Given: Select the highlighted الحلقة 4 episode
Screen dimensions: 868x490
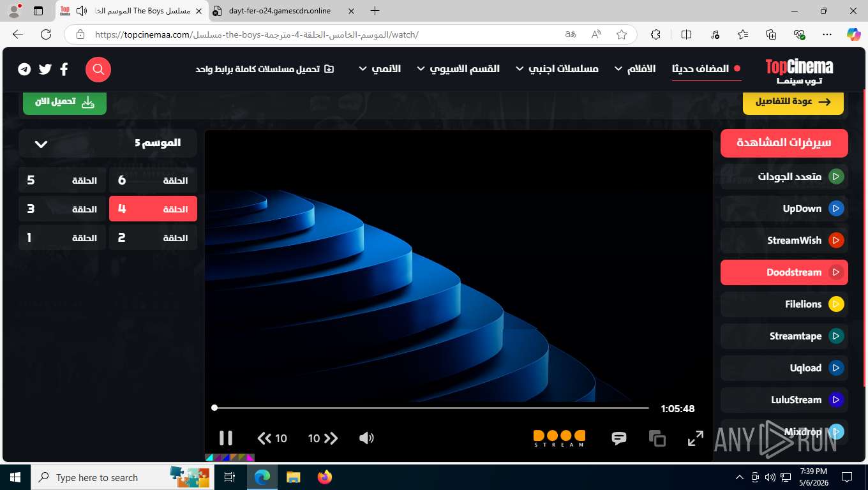Looking at the screenshot, I should [x=153, y=209].
